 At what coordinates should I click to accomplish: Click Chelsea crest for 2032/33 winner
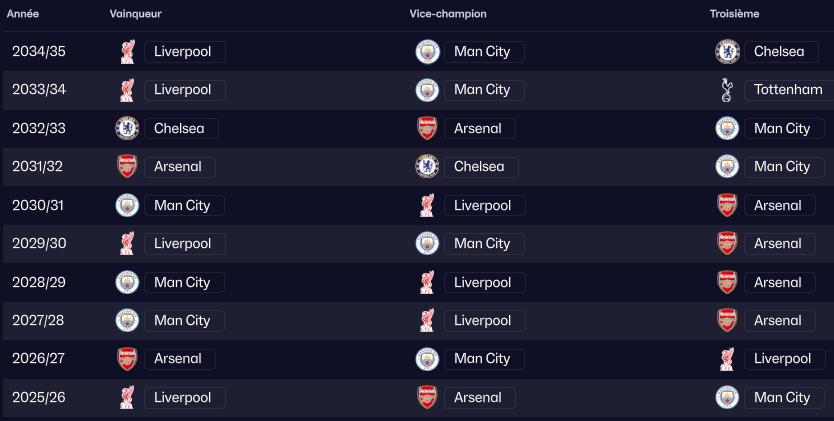127,128
